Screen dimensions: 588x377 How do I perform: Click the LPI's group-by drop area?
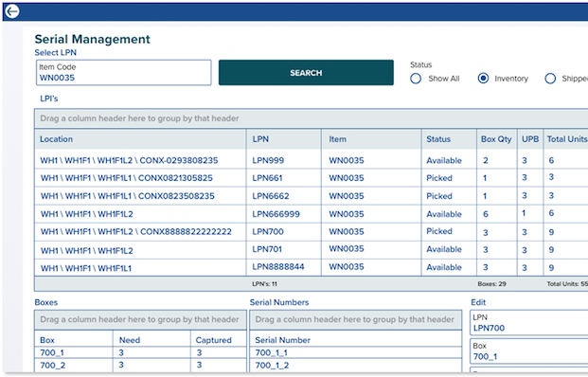(x=311, y=118)
